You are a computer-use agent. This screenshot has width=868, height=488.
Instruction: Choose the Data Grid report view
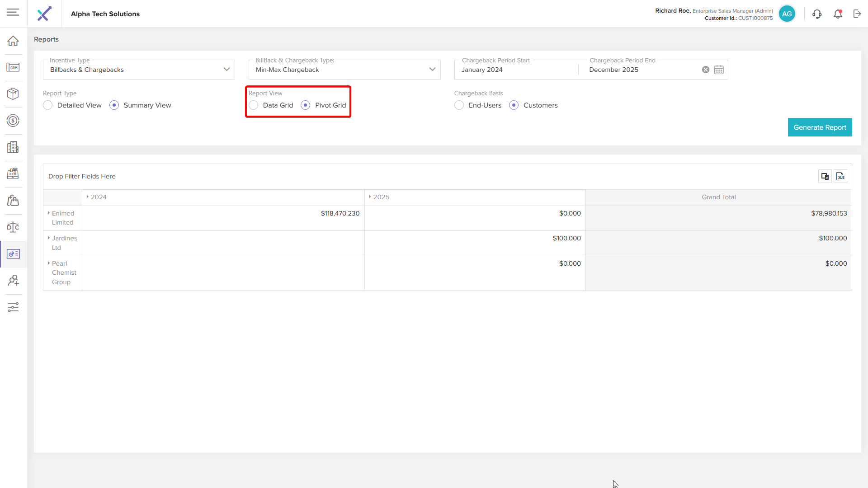(x=254, y=105)
